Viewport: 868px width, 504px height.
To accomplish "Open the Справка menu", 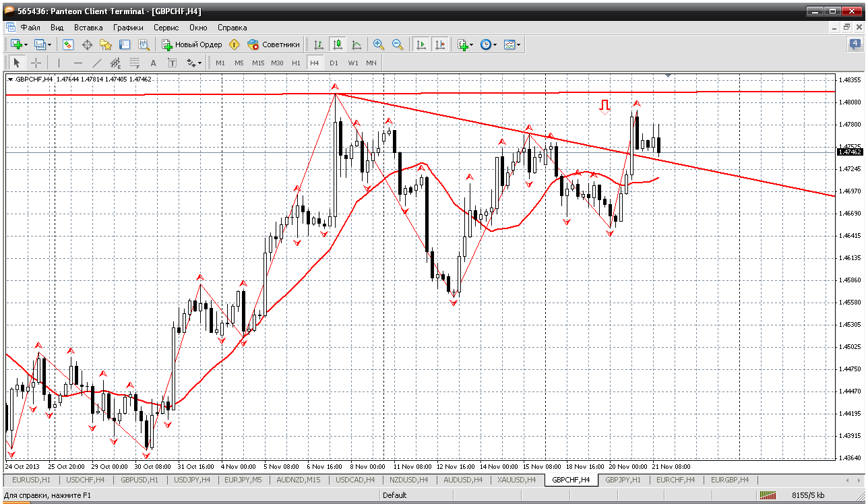I will (x=232, y=28).
